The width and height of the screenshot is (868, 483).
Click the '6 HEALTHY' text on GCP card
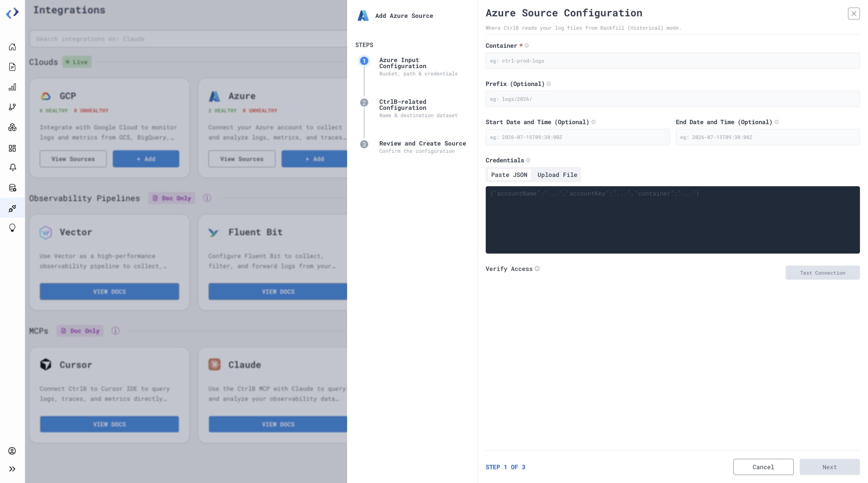point(53,111)
